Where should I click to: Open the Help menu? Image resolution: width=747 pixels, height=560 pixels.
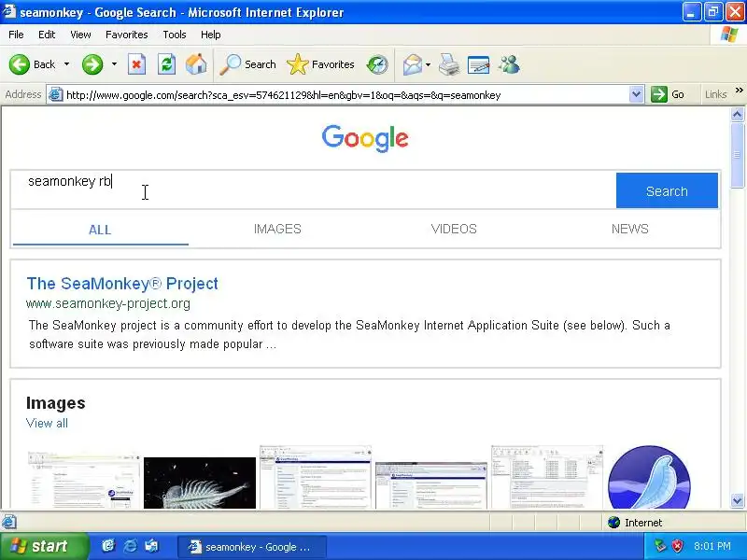[x=211, y=35]
